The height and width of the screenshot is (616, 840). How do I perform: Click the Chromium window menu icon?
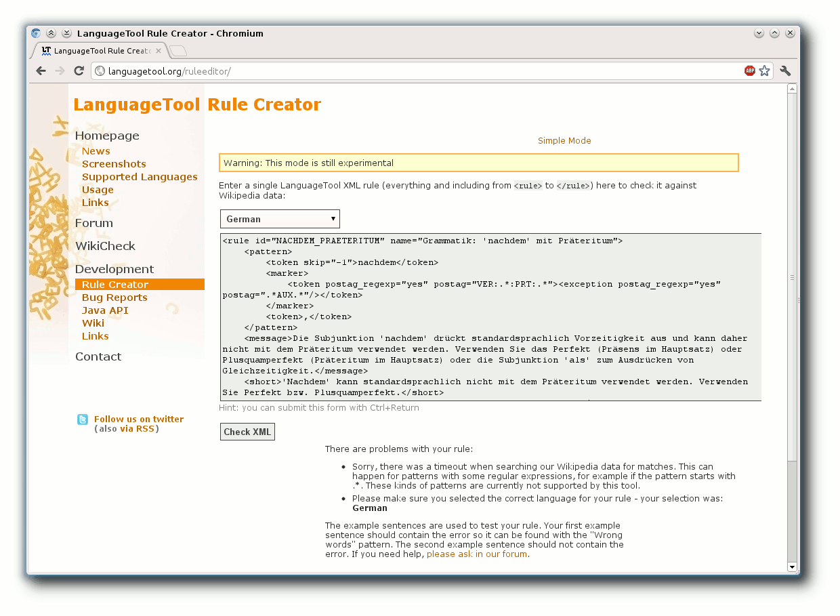pyautogui.click(x=36, y=33)
